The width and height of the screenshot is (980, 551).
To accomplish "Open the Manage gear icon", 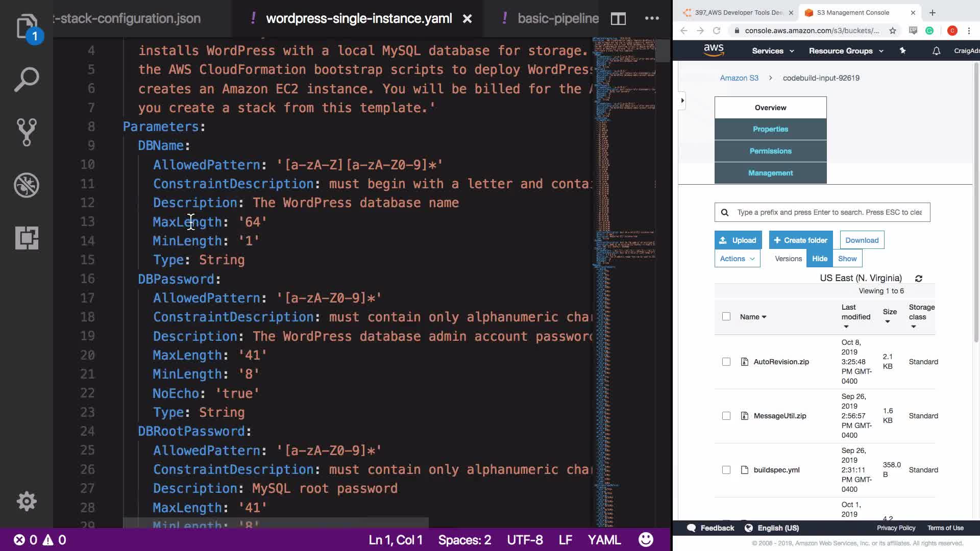I will coord(27,502).
